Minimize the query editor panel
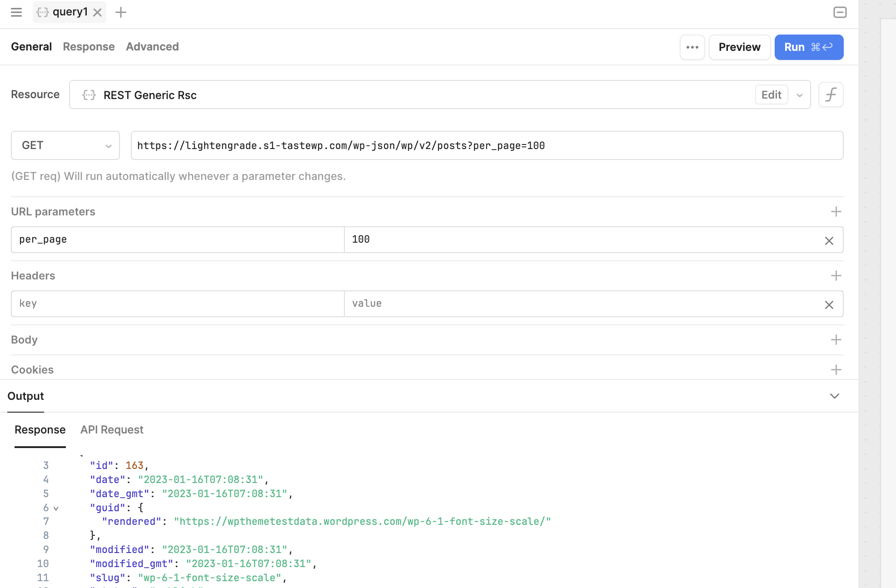 840,12
